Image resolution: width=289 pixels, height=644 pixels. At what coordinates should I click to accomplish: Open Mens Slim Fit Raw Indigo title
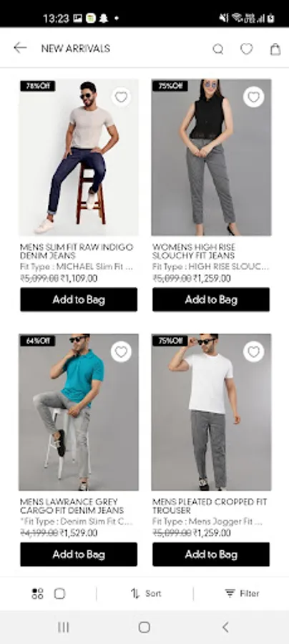click(77, 251)
